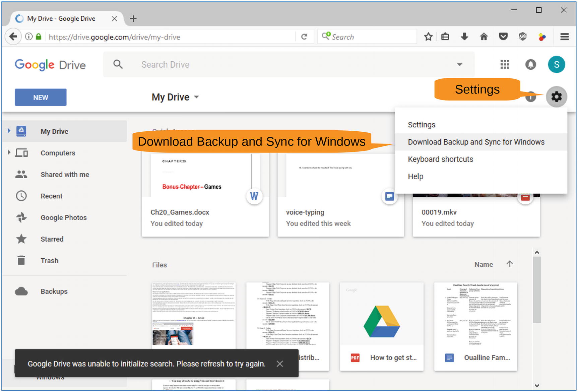The width and height of the screenshot is (578, 392).
Task: Sort files by the Name header
Action: [x=484, y=264]
